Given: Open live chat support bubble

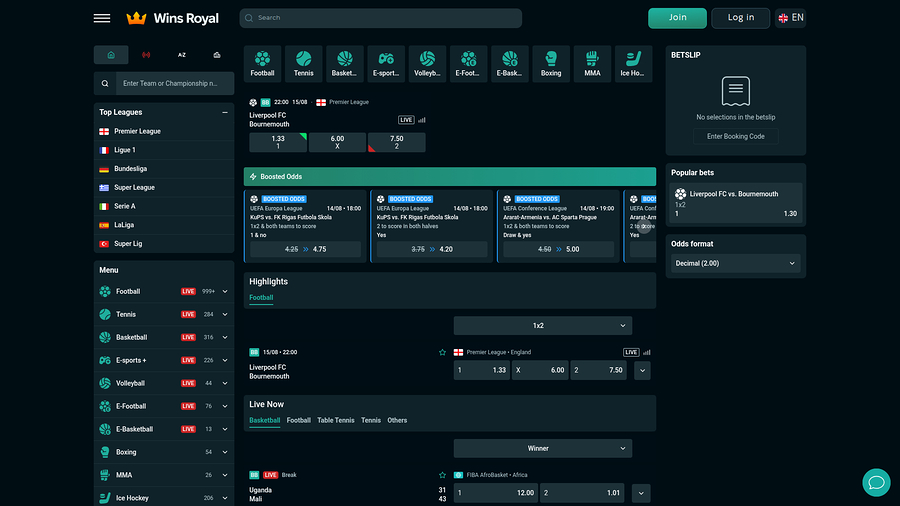Looking at the screenshot, I should tap(876, 482).
